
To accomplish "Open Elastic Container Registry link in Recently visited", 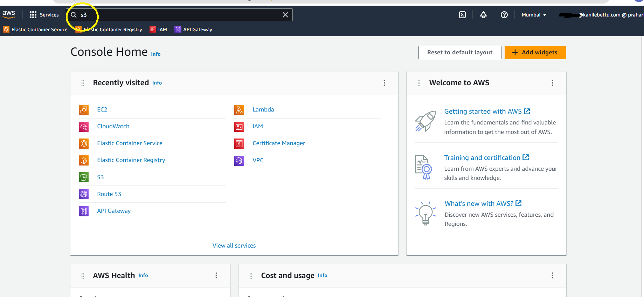I will pos(131,160).
